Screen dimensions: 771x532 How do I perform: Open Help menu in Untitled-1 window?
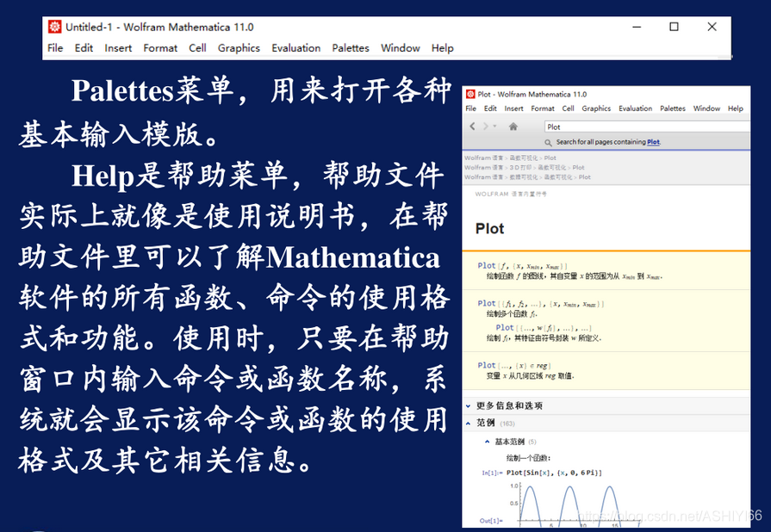tap(443, 48)
